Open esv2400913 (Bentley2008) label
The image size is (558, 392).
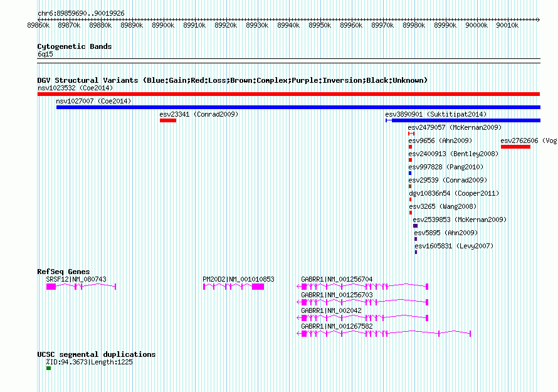pyautogui.click(x=453, y=154)
